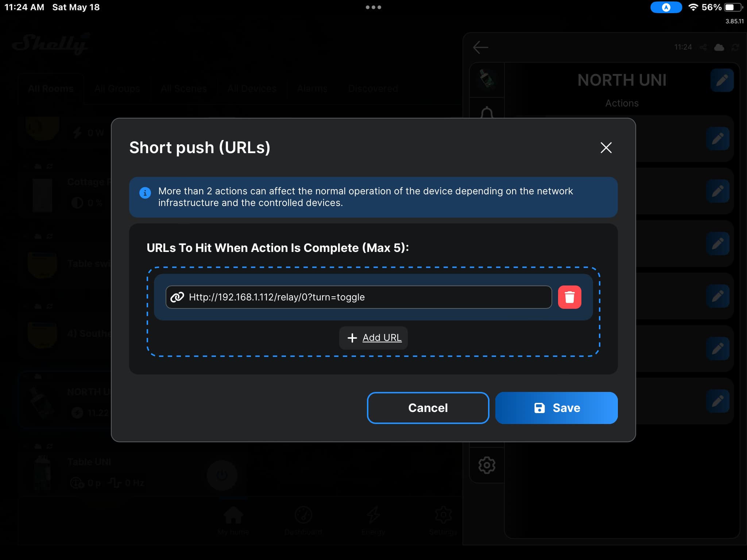Open the device settings gear in sidebar
The image size is (747, 560).
click(487, 465)
